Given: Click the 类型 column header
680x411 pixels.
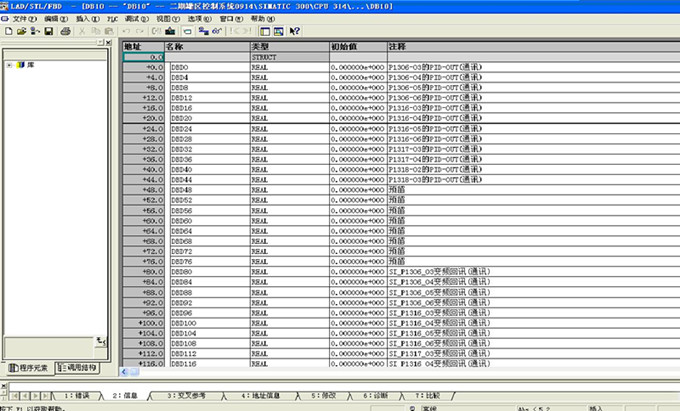Looking at the screenshot, I should tap(290, 46).
